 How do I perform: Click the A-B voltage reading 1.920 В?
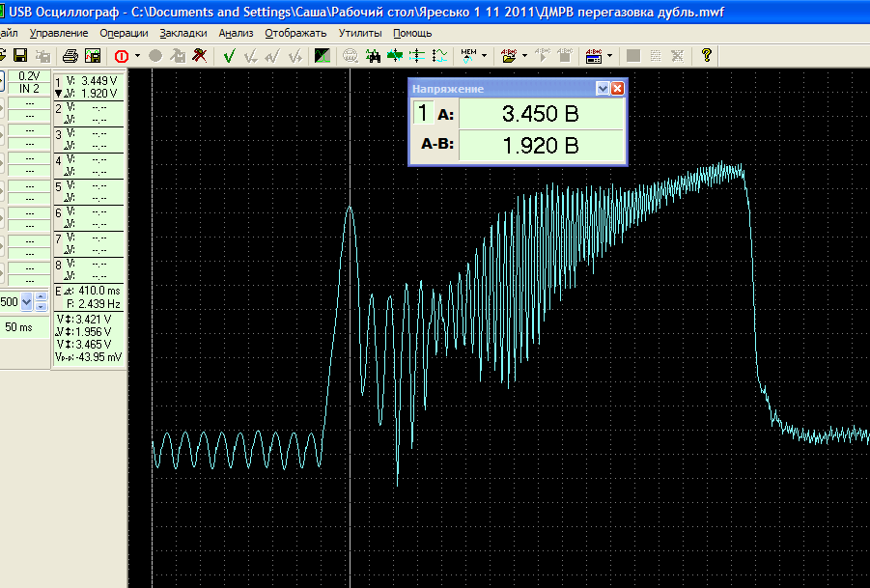[x=541, y=146]
